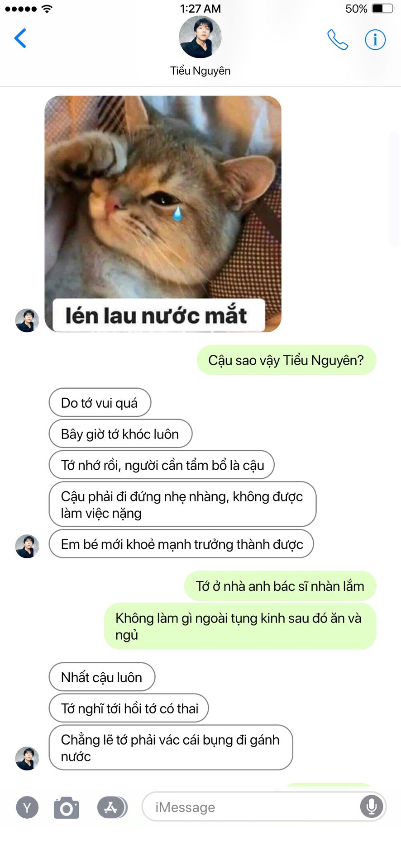
Task: Select the "Tớ nghĩ tới hồi tớ có thai" bubble
Action: tap(129, 708)
